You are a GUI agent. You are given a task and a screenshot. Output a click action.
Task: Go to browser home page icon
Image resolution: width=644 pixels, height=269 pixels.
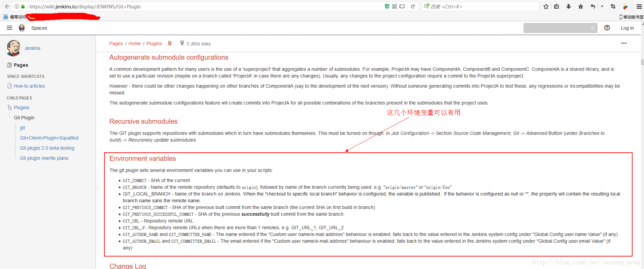[x=580, y=6]
